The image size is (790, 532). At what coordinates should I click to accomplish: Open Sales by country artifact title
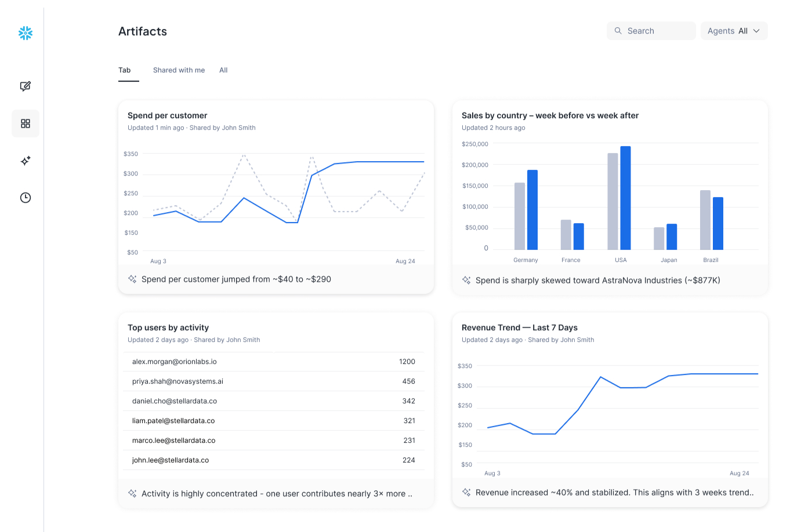coord(549,115)
